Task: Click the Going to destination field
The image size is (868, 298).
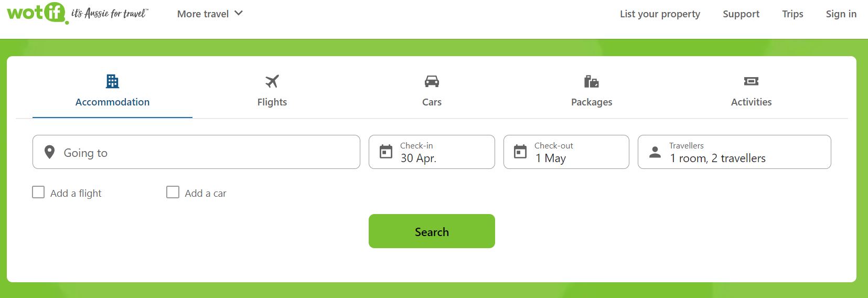Action: pyautogui.click(x=196, y=152)
